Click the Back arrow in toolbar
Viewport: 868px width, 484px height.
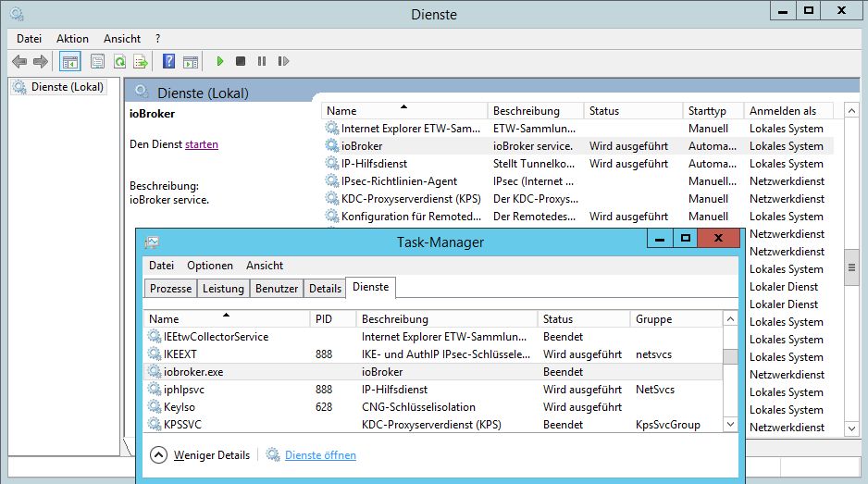[x=19, y=62]
